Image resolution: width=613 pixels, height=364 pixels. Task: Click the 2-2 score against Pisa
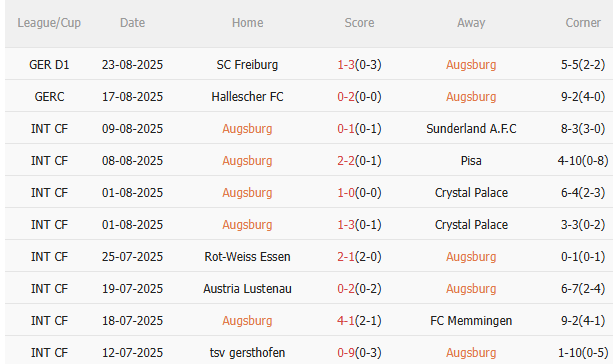[x=346, y=161]
